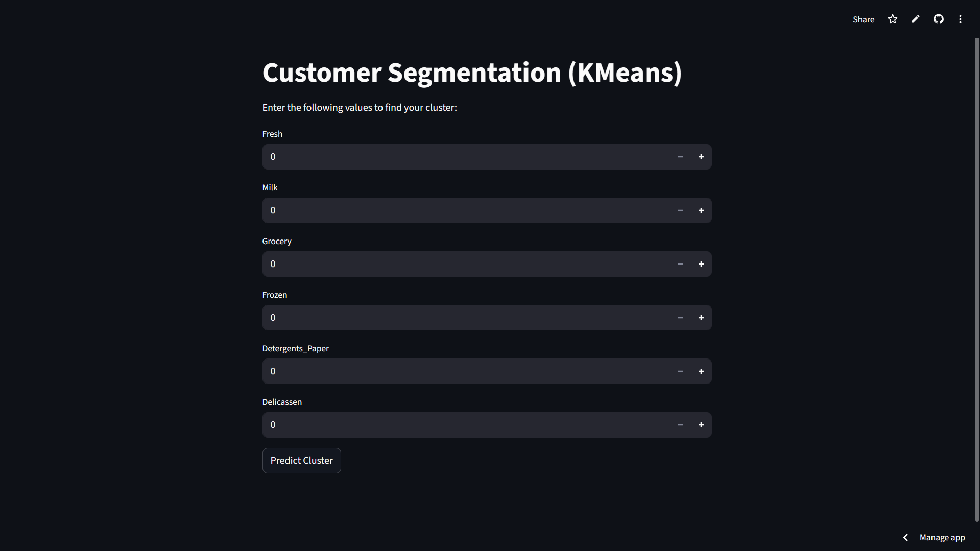Increase Detergents_Paper value with plus
Viewport: 980px width, 551px height.
pos(701,371)
